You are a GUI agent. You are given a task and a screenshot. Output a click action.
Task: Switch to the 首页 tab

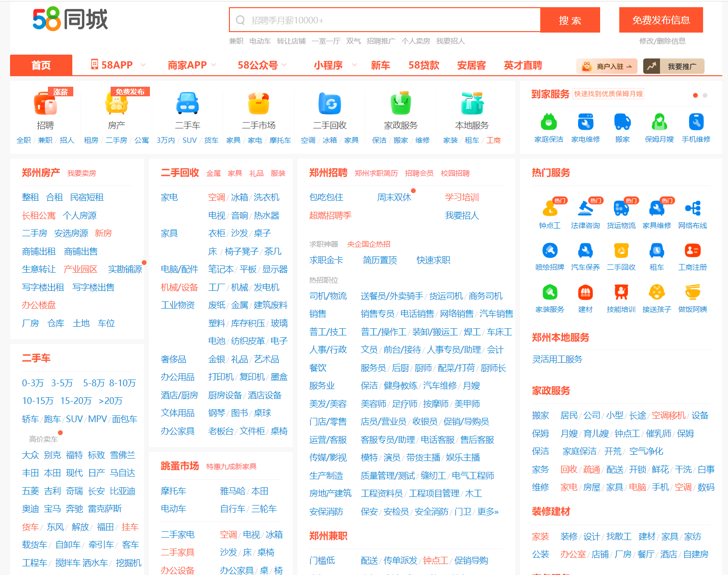[x=41, y=65]
